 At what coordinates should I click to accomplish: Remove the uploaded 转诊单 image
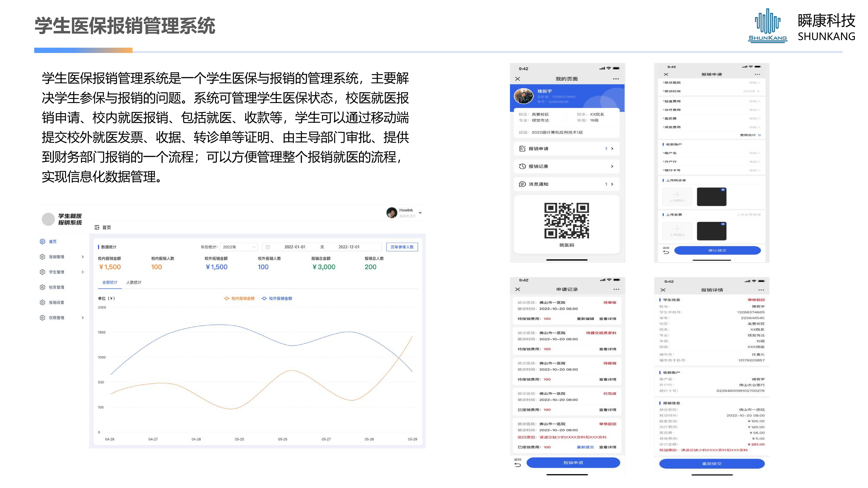723,190
